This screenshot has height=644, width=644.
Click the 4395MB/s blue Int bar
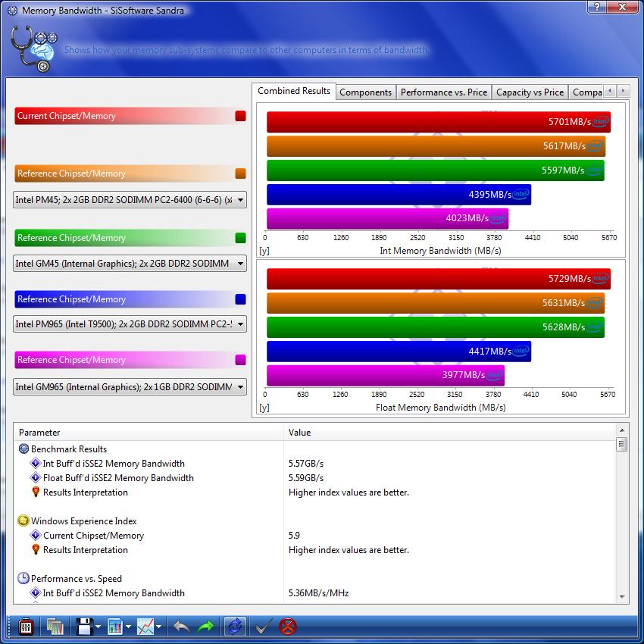click(399, 194)
